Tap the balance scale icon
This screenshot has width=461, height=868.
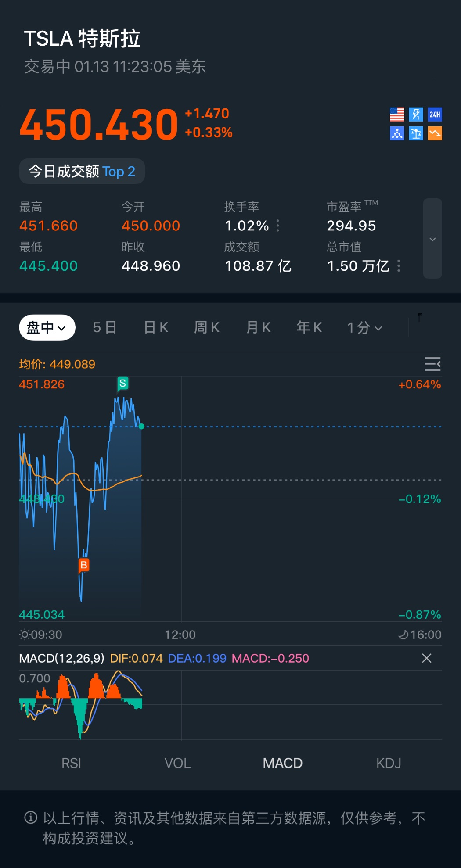(416, 133)
